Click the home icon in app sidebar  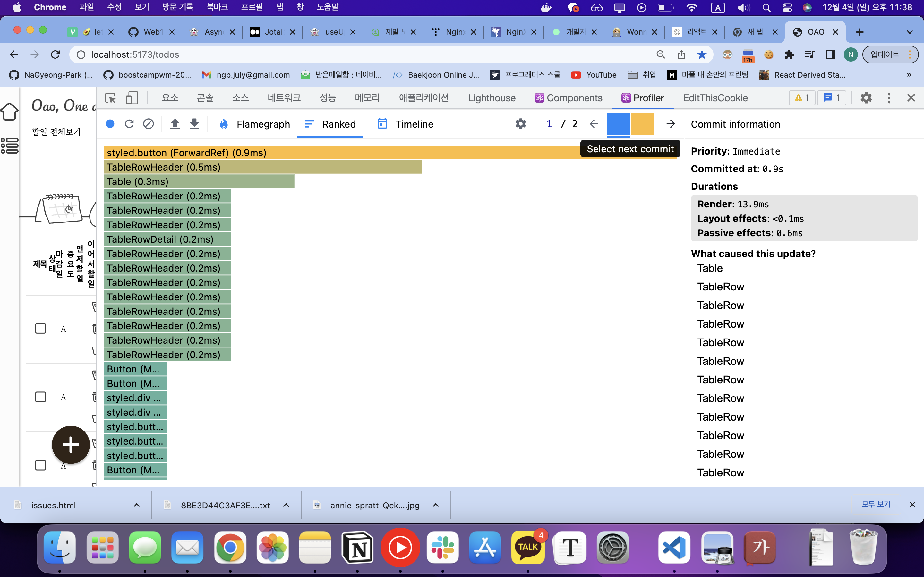[x=9, y=112]
